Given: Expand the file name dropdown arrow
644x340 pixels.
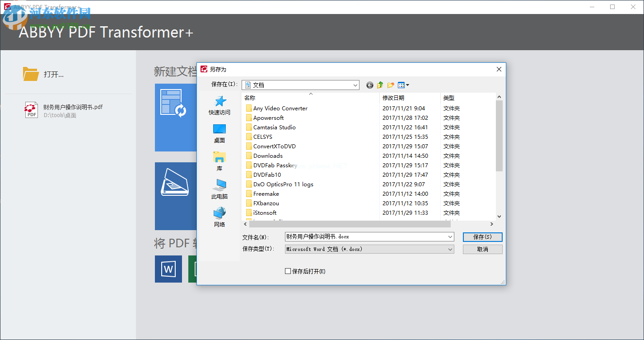Looking at the screenshot, I should tap(450, 237).
